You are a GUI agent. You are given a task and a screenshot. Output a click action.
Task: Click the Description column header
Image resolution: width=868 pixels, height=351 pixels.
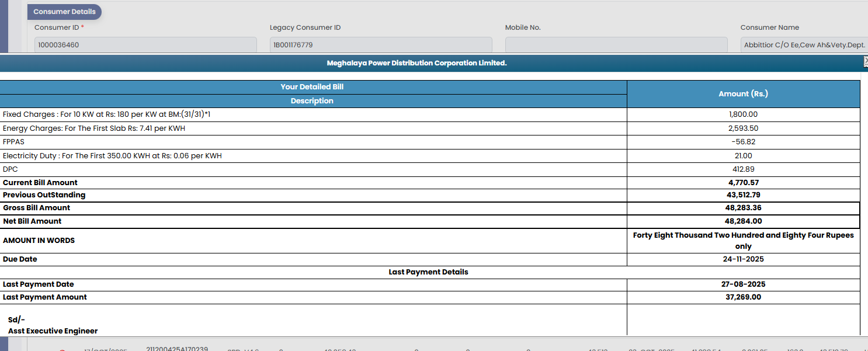312,101
